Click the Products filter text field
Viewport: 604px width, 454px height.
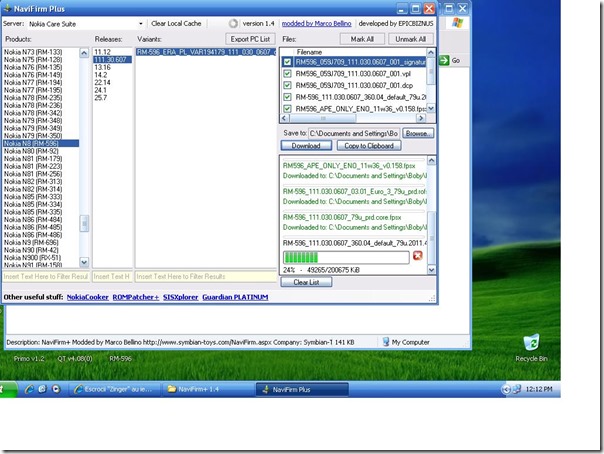click(46, 276)
